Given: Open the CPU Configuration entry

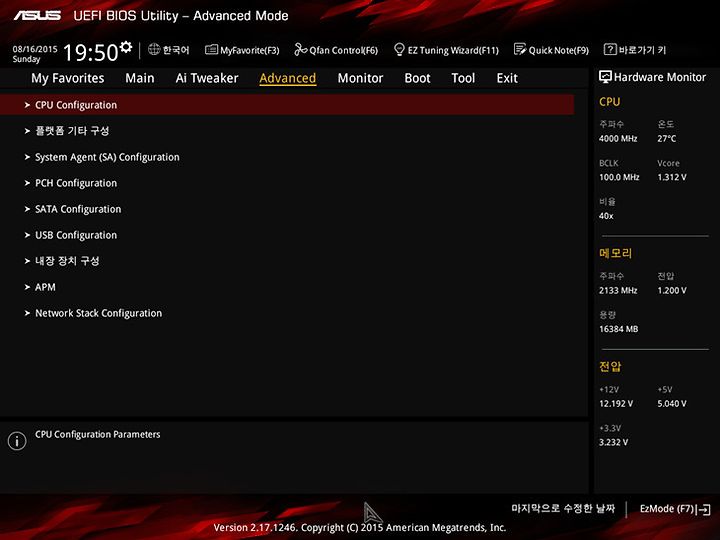Looking at the screenshot, I should tap(287, 105).
